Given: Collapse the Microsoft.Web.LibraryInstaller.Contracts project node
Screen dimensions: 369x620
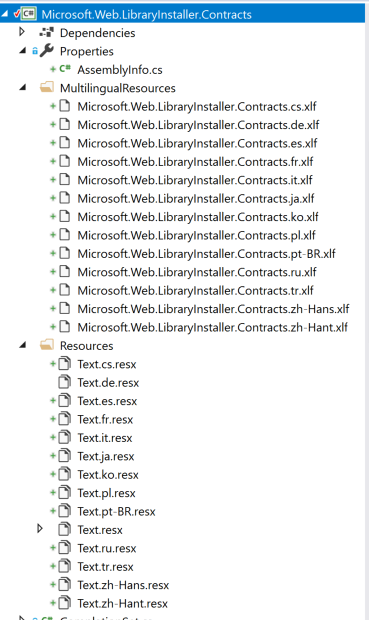Looking at the screenshot, I should point(4,14).
